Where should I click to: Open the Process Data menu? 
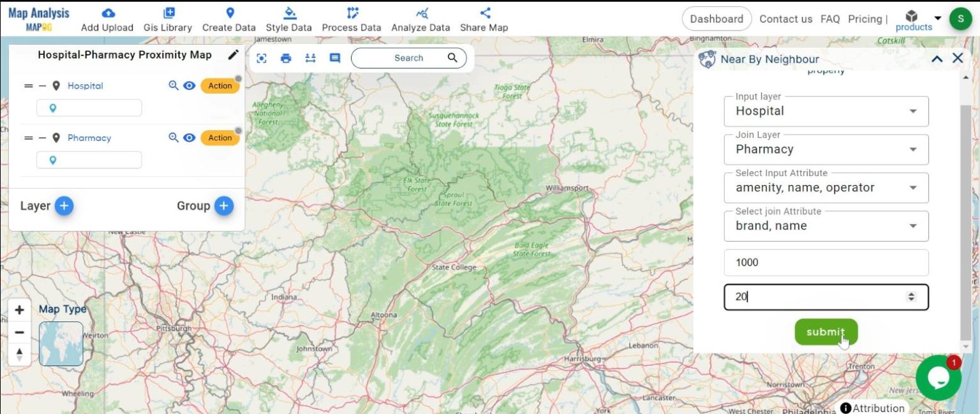[x=352, y=20]
